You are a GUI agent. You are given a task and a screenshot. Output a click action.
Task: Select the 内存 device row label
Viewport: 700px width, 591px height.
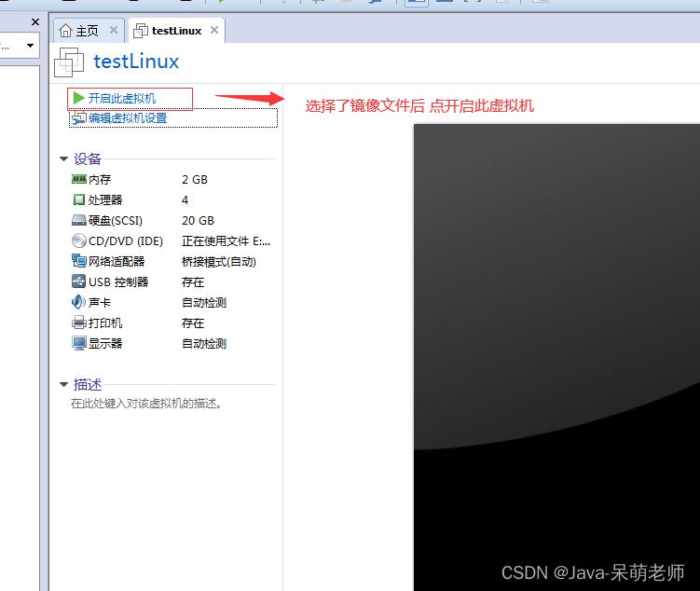100,179
